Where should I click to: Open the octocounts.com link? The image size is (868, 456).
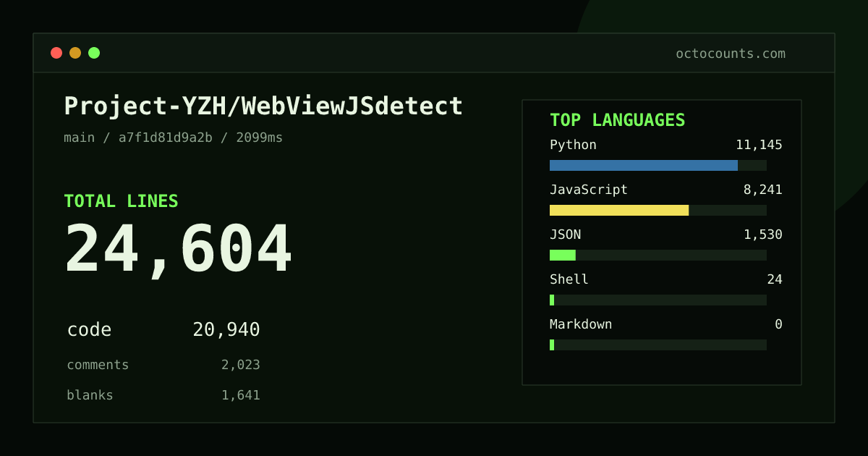(x=731, y=54)
